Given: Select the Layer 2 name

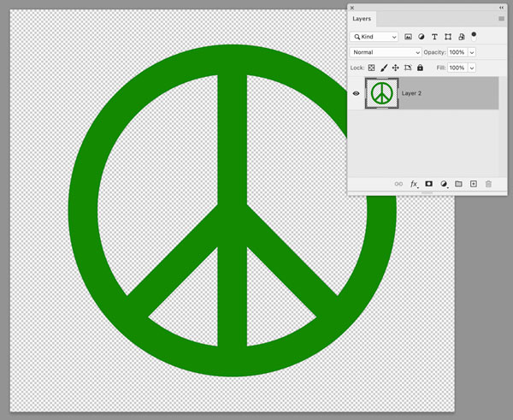Looking at the screenshot, I should point(411,93).
